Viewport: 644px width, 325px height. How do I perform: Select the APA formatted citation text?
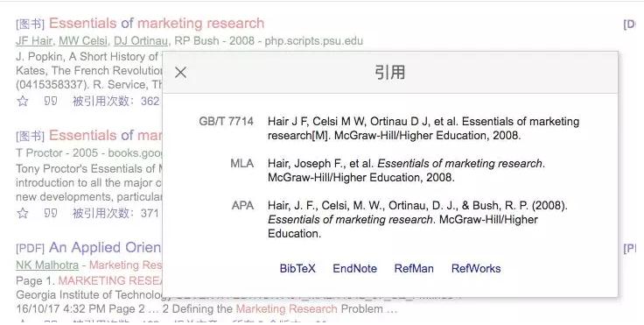(417, 219)
